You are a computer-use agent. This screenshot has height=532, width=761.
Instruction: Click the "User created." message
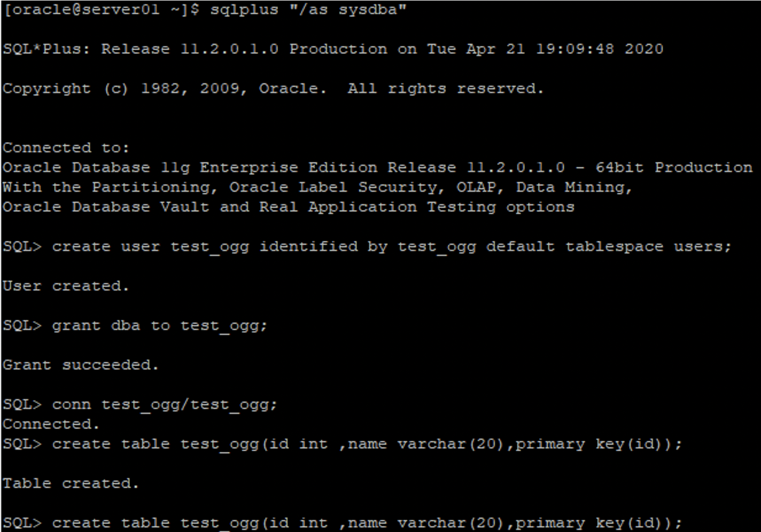[x=66, y=286]
